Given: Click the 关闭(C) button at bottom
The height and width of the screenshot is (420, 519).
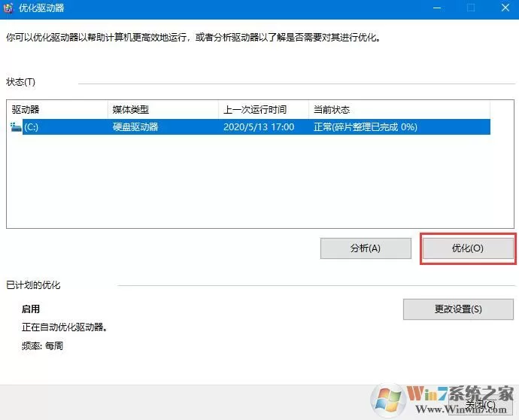Looking at the screenshot, I should coord(481,404).
